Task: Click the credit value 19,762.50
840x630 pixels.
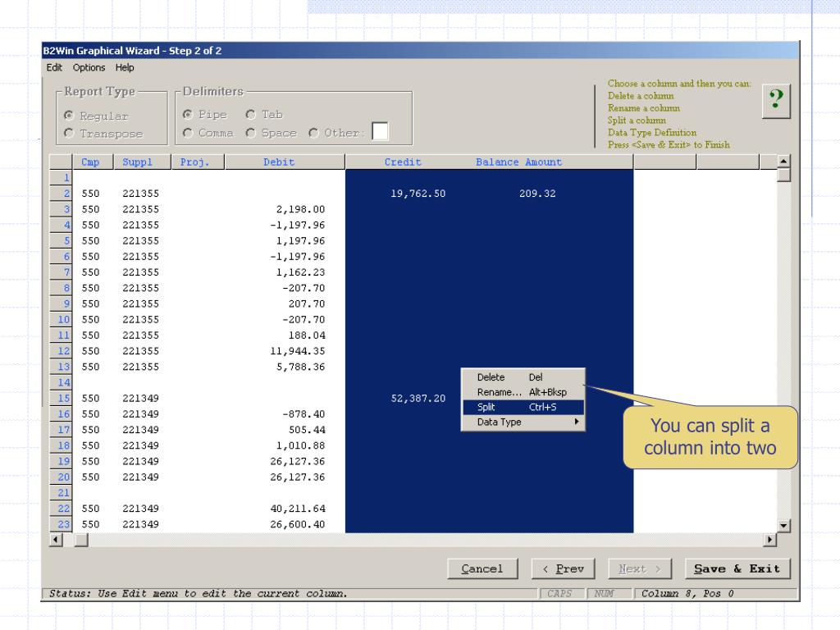Action: pos(418,194)
